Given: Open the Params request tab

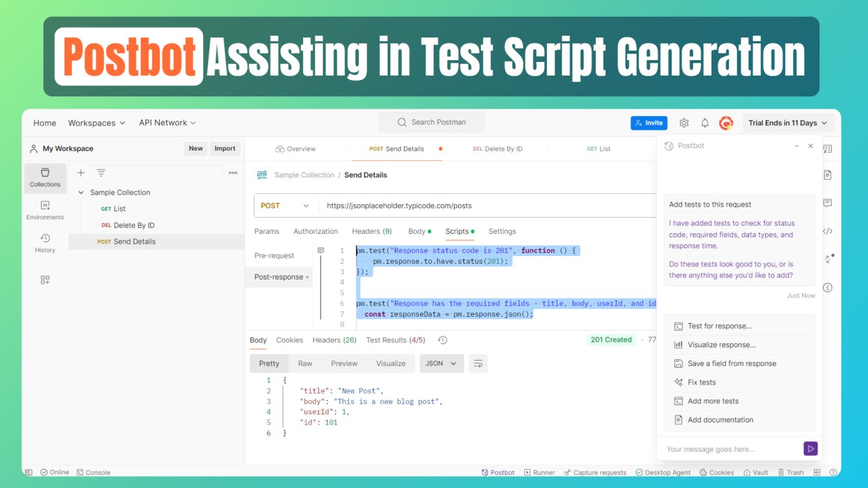Looking at the screenshot, I should 267,231.
